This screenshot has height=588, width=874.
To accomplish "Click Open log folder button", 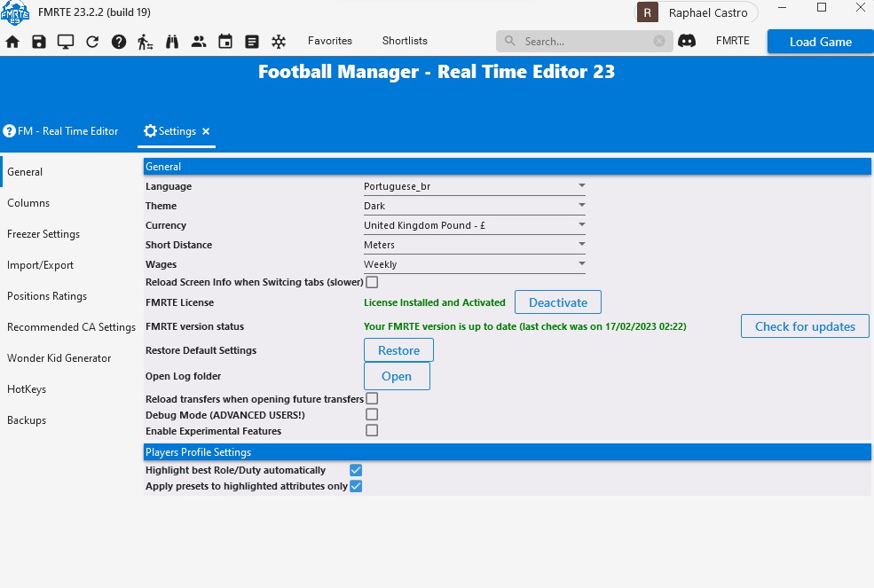I will pos(397,376).
